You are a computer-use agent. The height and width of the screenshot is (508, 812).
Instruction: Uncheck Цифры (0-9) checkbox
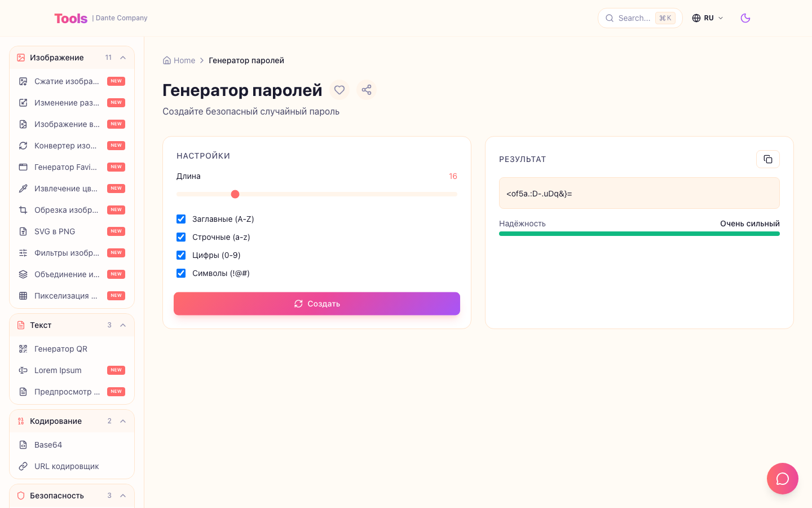tap(181, 255)
